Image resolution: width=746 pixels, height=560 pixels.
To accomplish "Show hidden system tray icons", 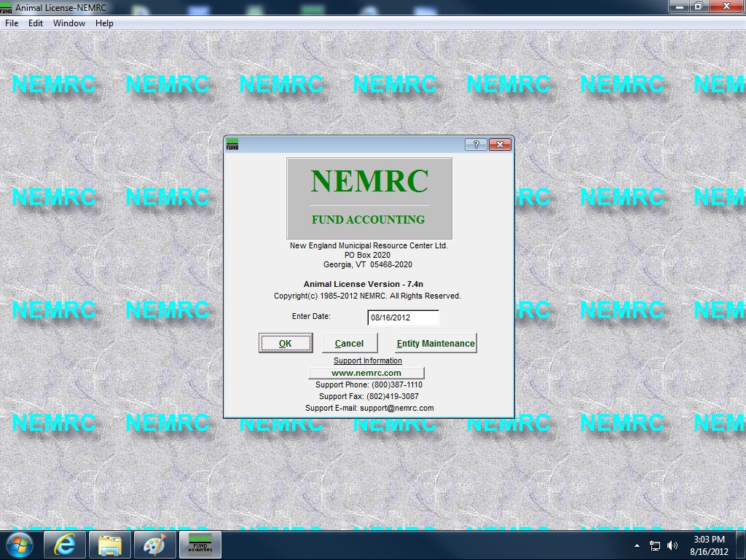I will point(637,545).
